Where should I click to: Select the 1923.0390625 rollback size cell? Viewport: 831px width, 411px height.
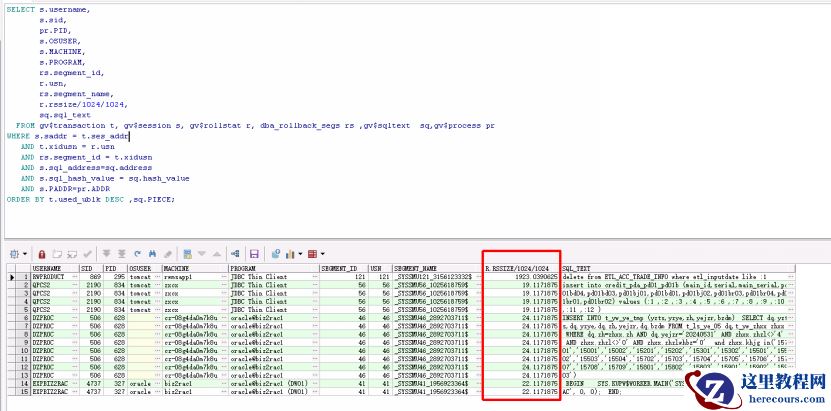pyautogui.click(x=521, y=276)
